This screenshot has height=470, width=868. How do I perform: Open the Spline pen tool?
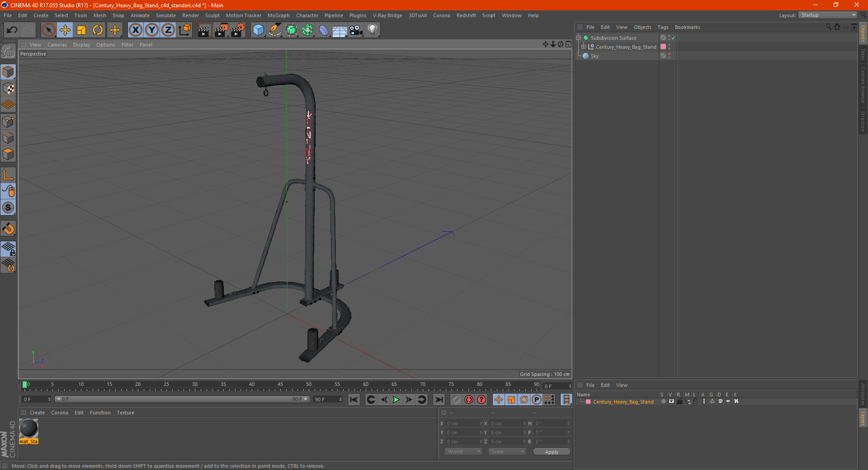275,30
